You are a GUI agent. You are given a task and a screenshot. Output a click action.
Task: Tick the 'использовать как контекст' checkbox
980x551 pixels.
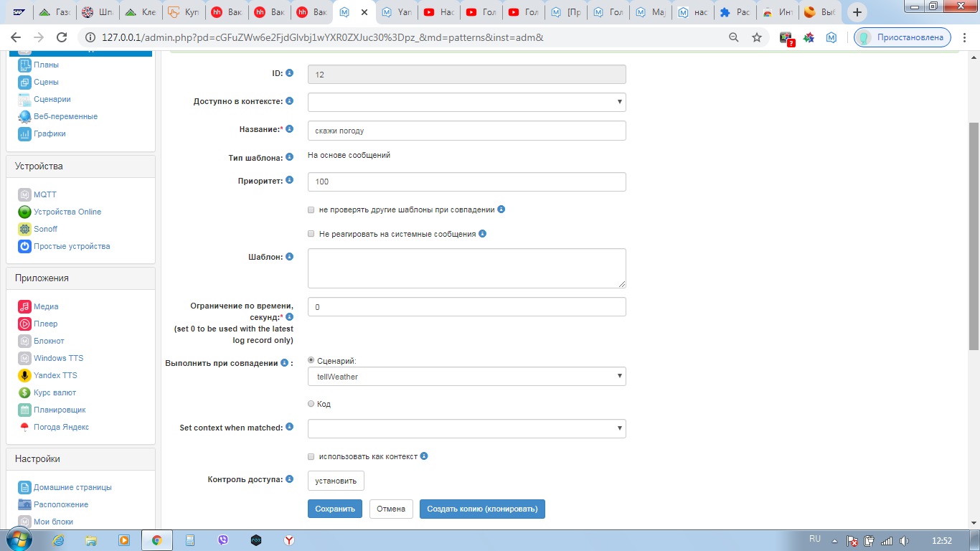311,456
